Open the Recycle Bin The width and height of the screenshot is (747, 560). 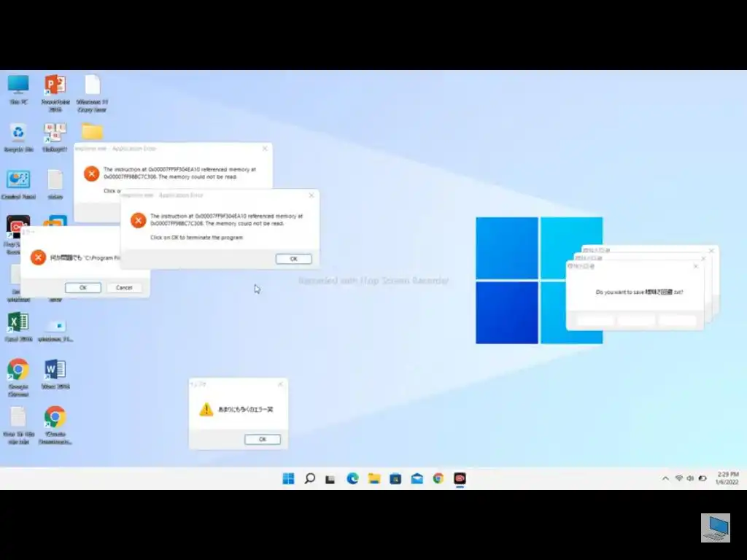click(x=18, y=137)
